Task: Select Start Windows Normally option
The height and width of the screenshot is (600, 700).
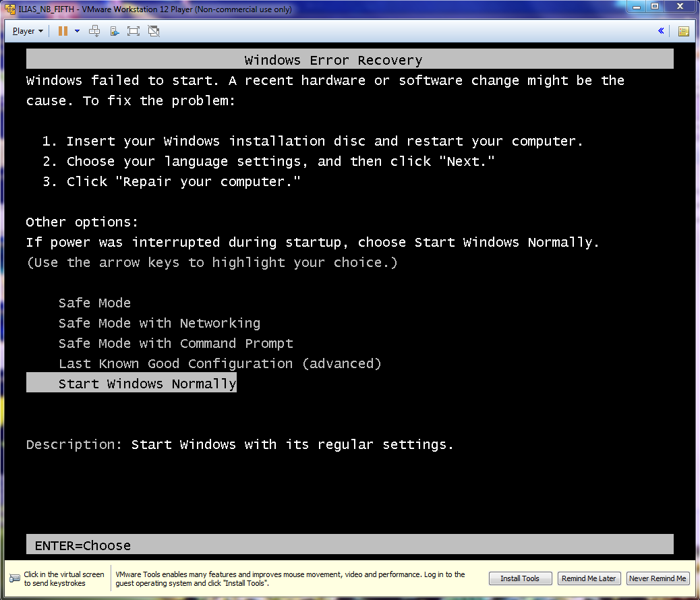Action: tap(132, 383)
